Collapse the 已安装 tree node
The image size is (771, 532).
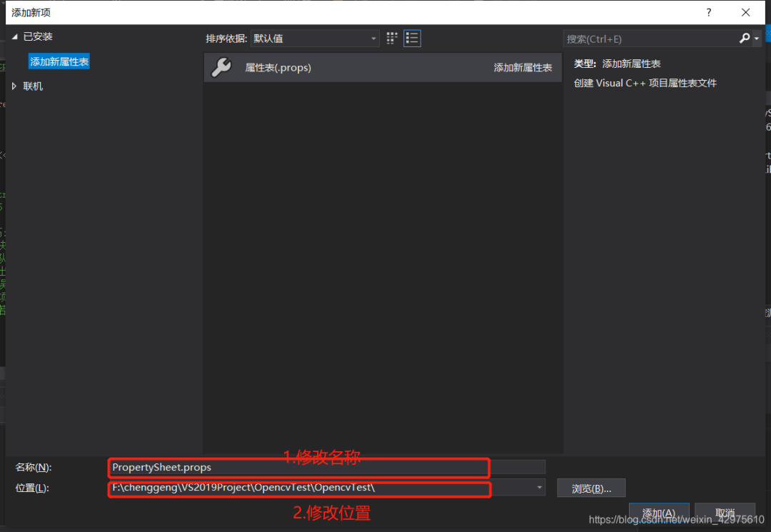15,37
